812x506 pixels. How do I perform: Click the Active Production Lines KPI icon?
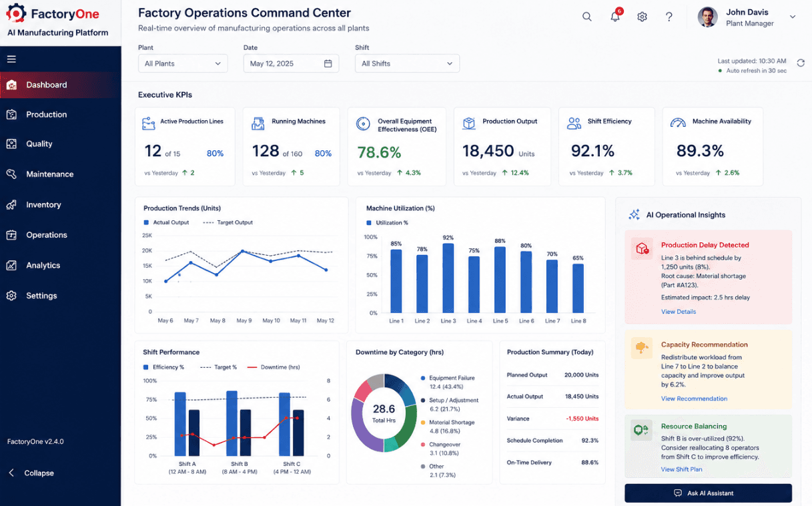pyautogui.click(x=149, y=123)
